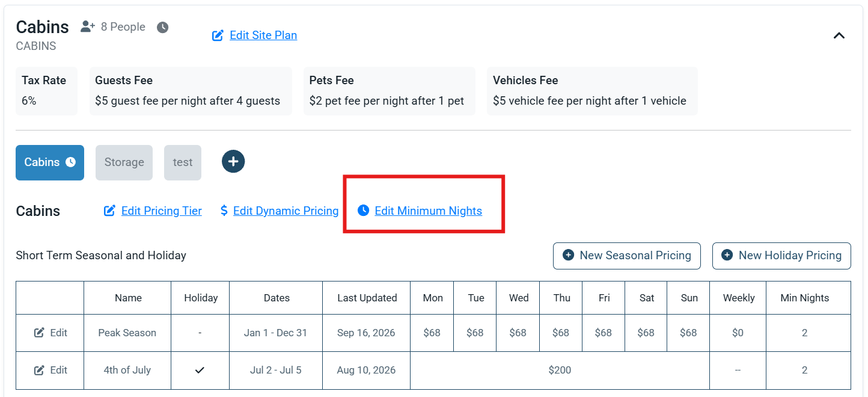The height and width of the screenshot is (397, 868).
Task: Open the Edit Dynamic Pricing link
Action: 286,211
